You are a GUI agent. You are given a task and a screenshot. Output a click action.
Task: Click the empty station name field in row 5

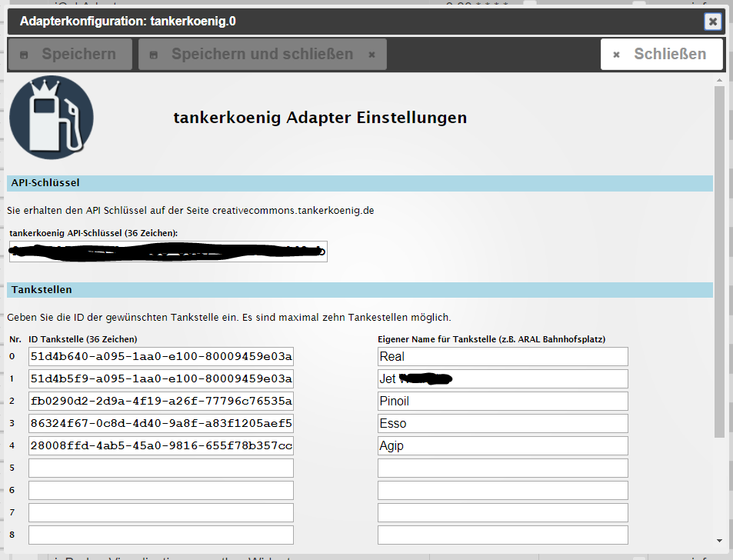(502, 468)
